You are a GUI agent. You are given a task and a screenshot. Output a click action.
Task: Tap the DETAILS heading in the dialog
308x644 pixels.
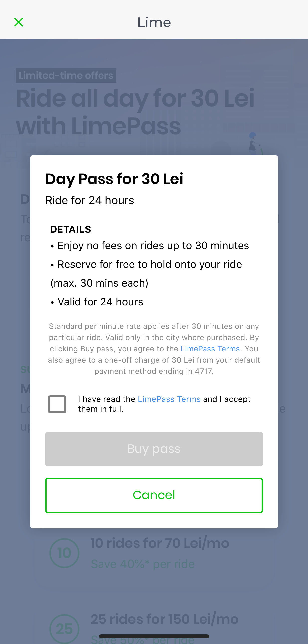[70, 229]
